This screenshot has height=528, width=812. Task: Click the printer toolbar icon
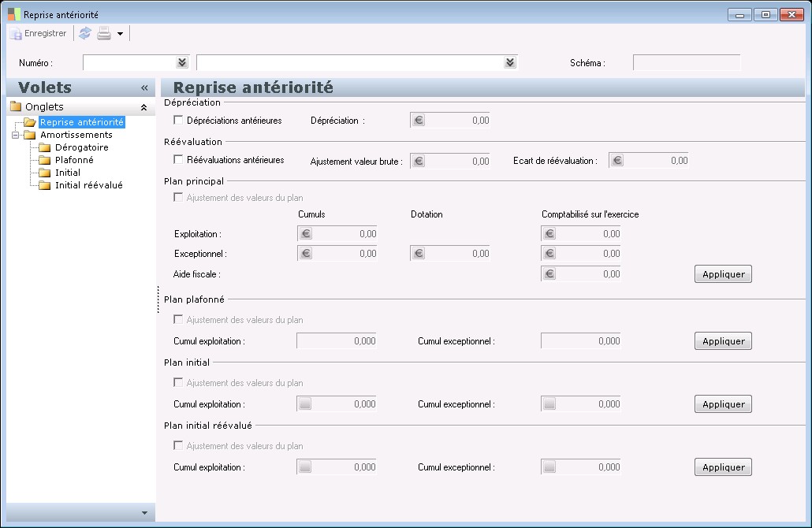click(104, 33)
